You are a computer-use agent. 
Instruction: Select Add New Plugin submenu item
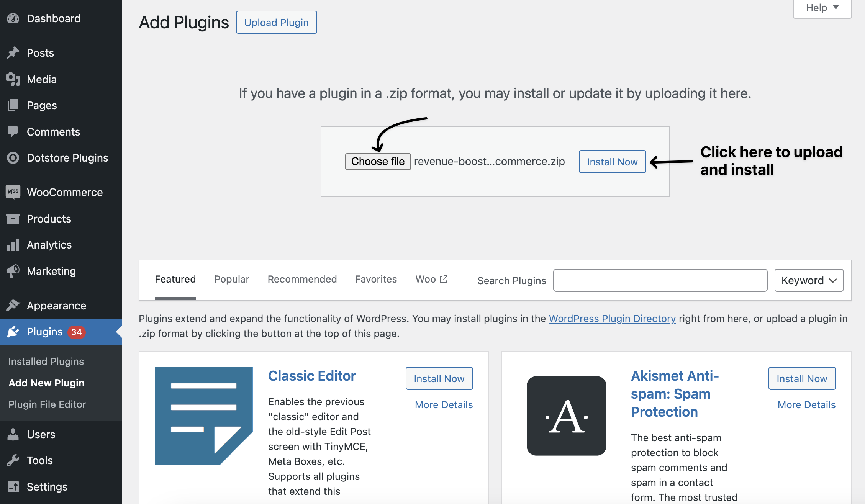(x=46, y=383)
